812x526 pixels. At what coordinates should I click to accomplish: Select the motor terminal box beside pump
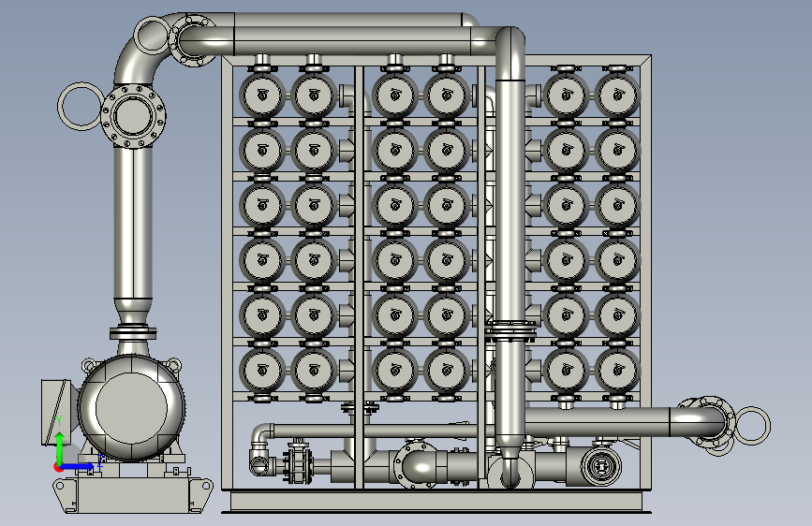tap(57, 412)
